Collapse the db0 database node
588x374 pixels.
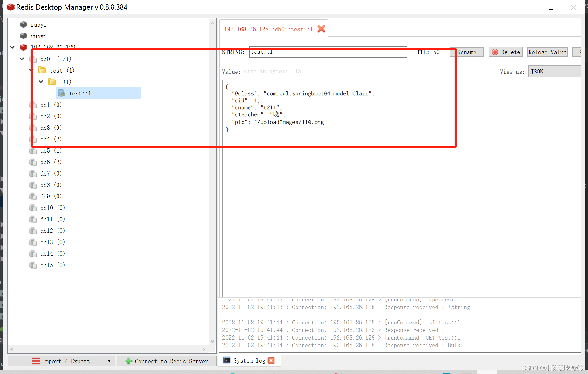click(x=22, y=59)
